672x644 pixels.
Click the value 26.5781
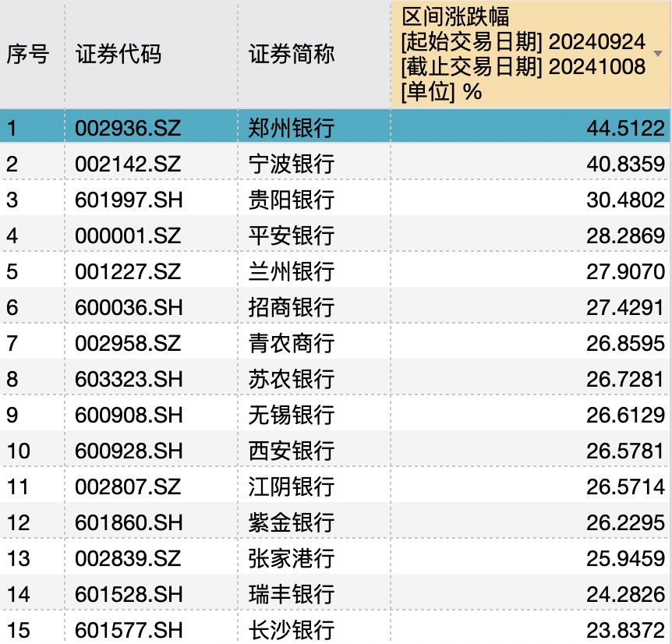coord(625,451)
